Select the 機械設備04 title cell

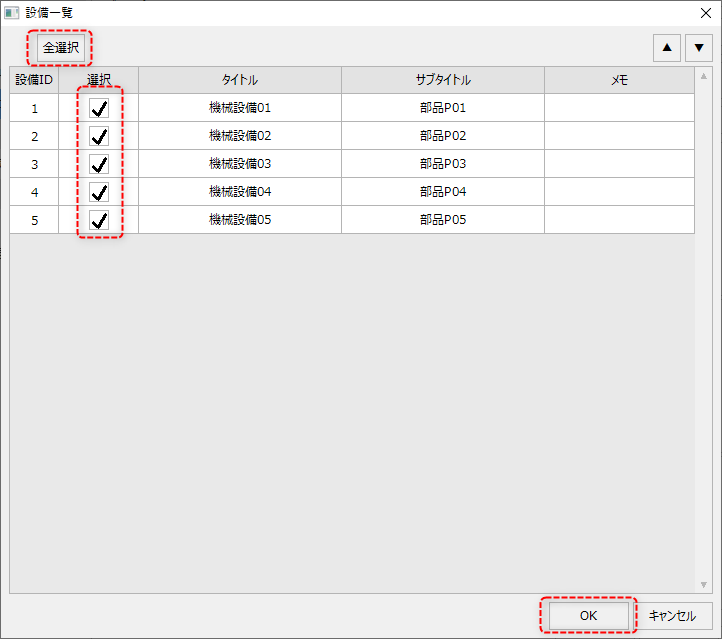[240, 192]
